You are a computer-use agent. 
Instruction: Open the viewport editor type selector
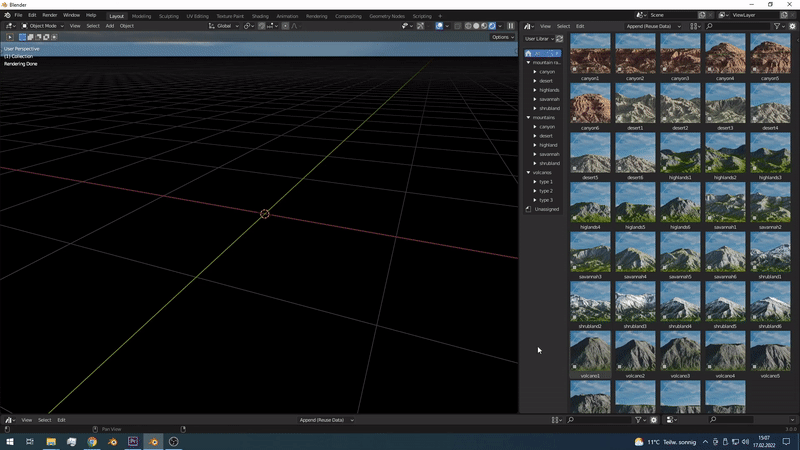coord(10,26)
